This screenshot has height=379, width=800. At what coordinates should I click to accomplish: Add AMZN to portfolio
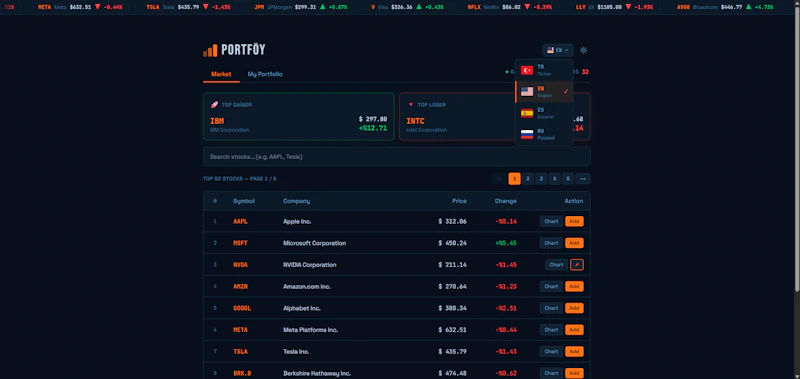[574, 286]
